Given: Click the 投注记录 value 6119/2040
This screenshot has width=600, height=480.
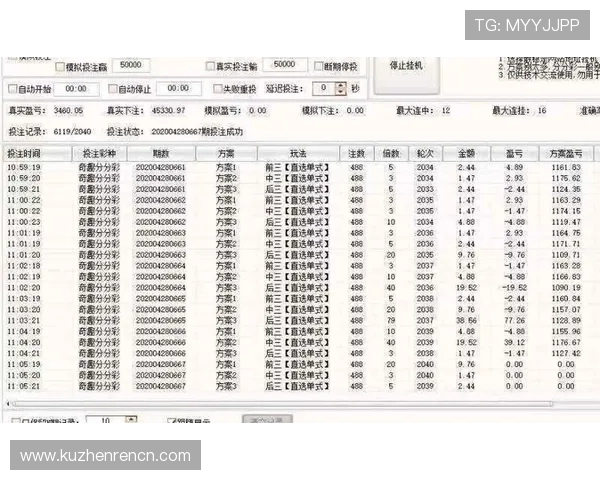Looking at the screenshot, I should [72, 132].
